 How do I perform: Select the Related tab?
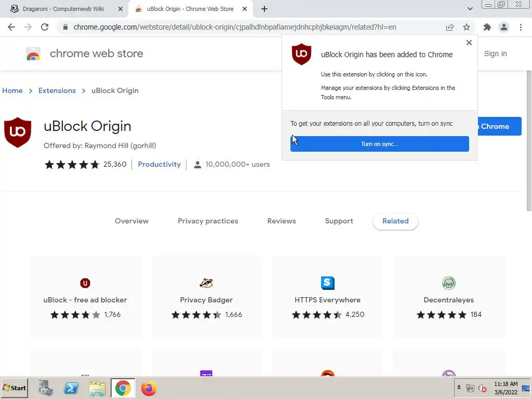coord(395,221)
